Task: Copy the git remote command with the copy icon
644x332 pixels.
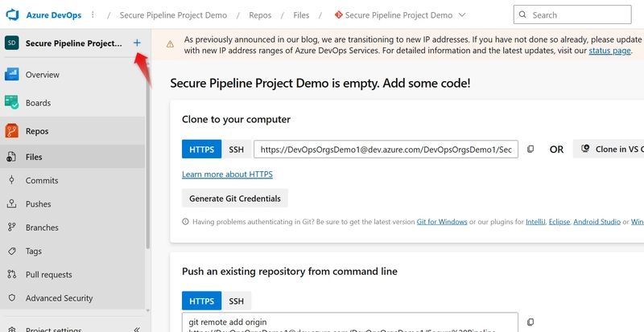Action: (530, 322)
